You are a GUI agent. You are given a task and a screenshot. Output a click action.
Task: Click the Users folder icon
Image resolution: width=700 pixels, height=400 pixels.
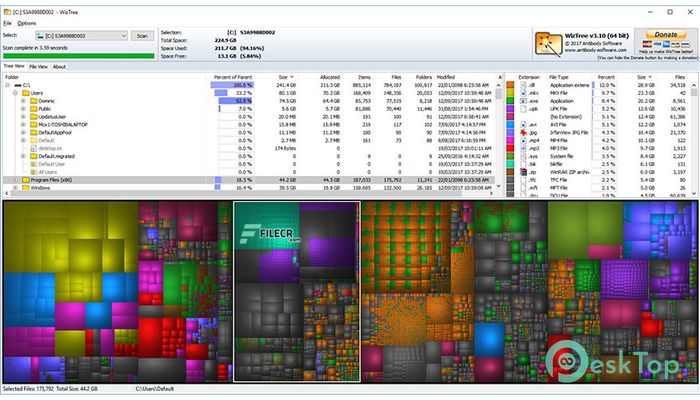[x=25, y=93]
